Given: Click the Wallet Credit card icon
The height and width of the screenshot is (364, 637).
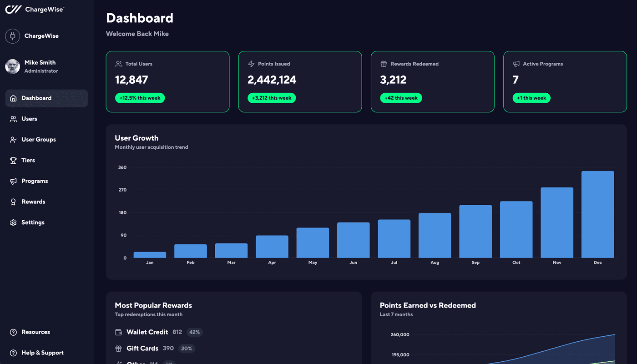Looking at the screenshot, I should [119, 332].
